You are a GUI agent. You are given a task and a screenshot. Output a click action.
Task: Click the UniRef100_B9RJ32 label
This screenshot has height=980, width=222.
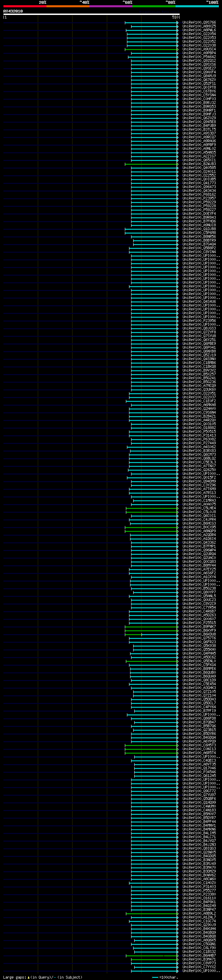(x=199, y=103)
